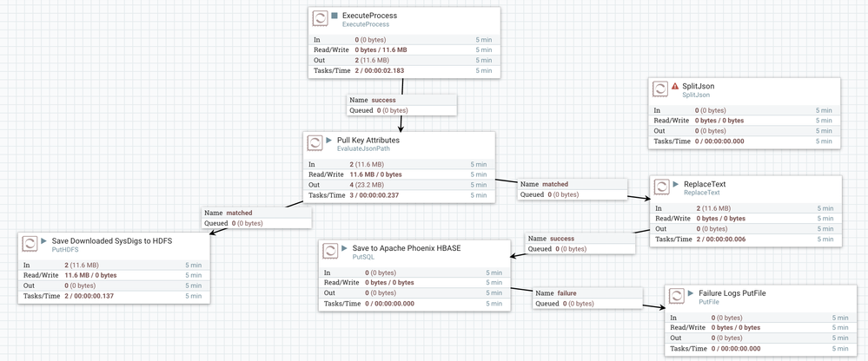This screenshot has height=361, width=868.
Task: Click the play indicator on Failure Logs PutFile
Action: coord(692,293)
